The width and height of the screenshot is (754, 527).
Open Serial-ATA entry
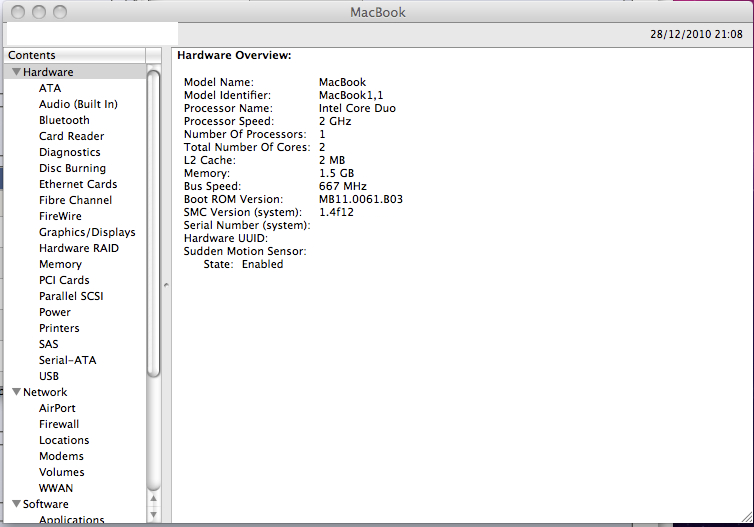[68, 360]
